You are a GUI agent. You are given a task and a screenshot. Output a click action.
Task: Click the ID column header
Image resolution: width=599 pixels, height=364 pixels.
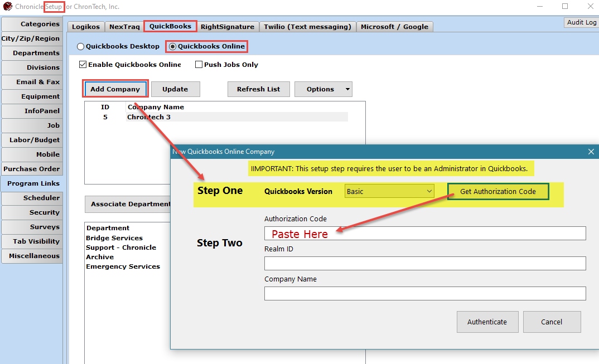pyautogui.click(x=105, y=107)
